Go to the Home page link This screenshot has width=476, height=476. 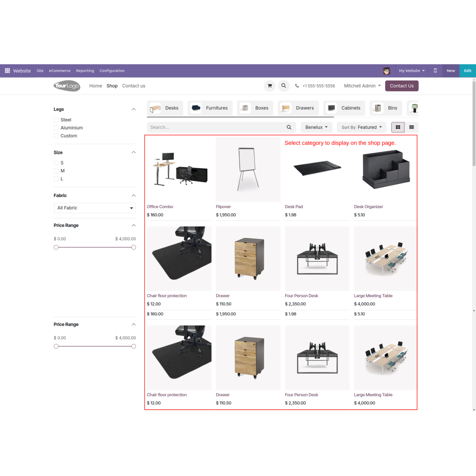tap(96, 86)
